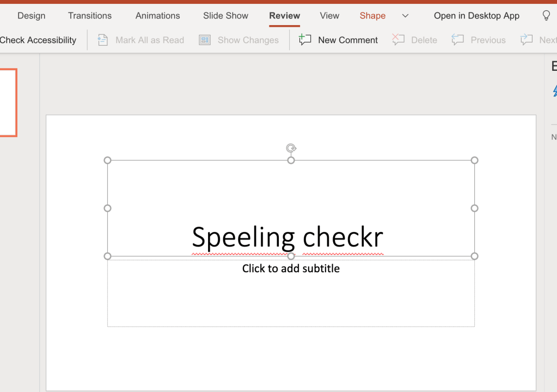557x392 pixels.
Task: Open the Shape contextual tab
Action: click(372, 16)
